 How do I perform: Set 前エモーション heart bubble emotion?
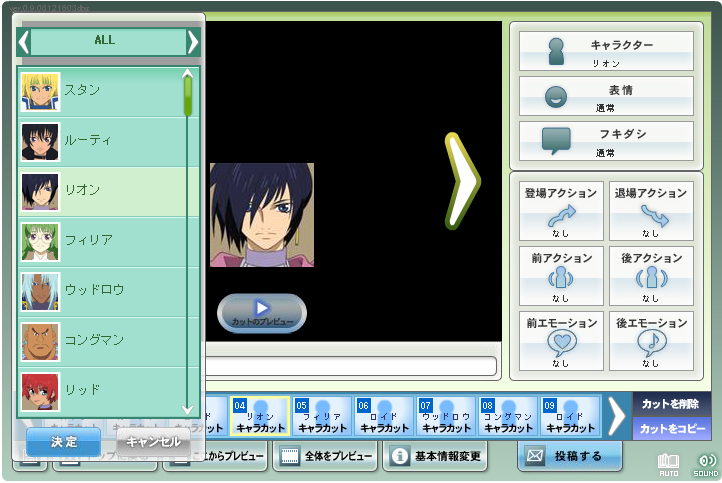[x=561, y=341]
